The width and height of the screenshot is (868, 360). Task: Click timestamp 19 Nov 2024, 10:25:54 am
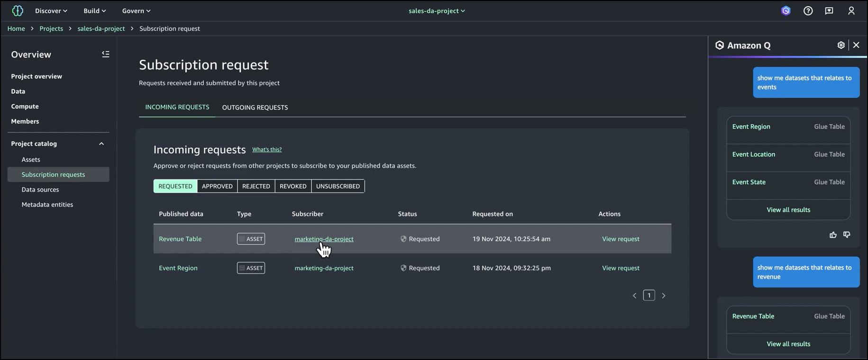pos(512,239)
